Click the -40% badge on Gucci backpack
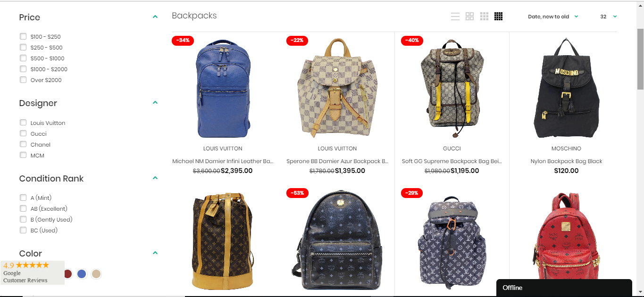This screenshot has width=644, height=297. coord(412,41)
